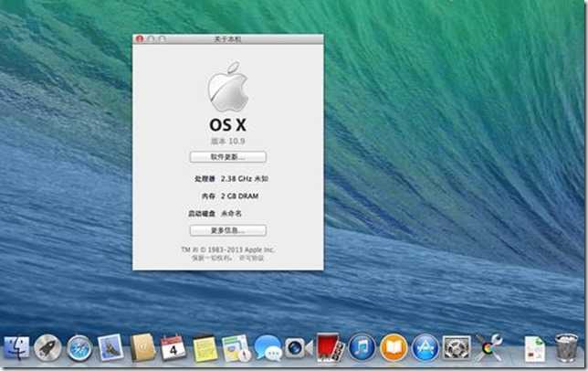Open the 许可协议 license link

(x=252, y=258)
